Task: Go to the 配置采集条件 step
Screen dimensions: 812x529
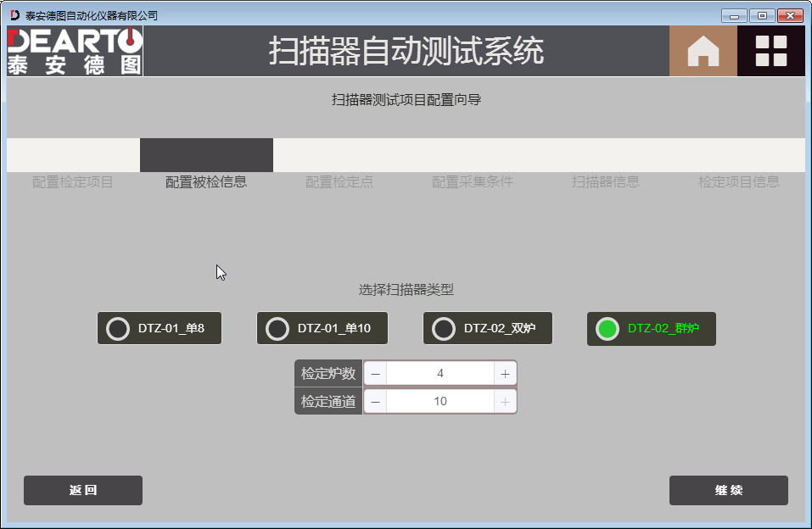Action: (473, 181)
